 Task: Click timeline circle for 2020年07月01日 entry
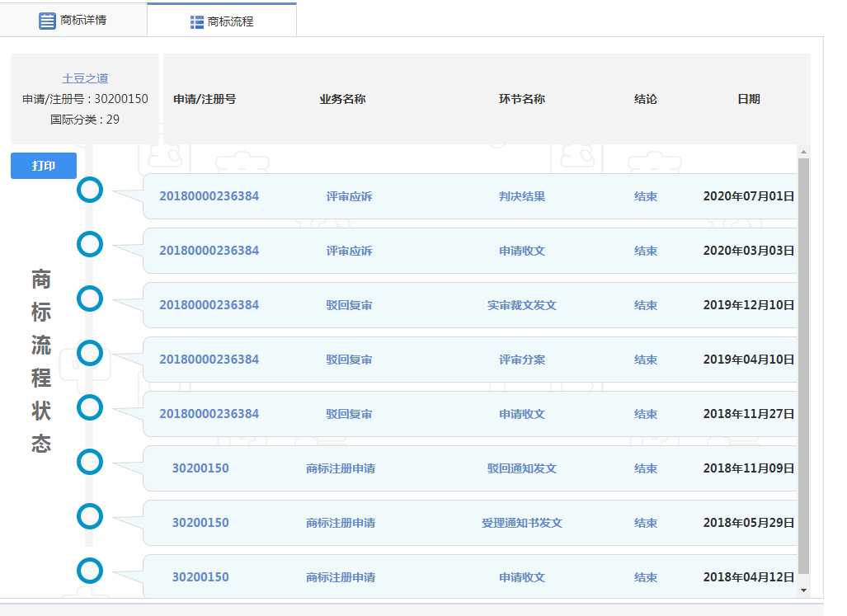coord(90,190)
